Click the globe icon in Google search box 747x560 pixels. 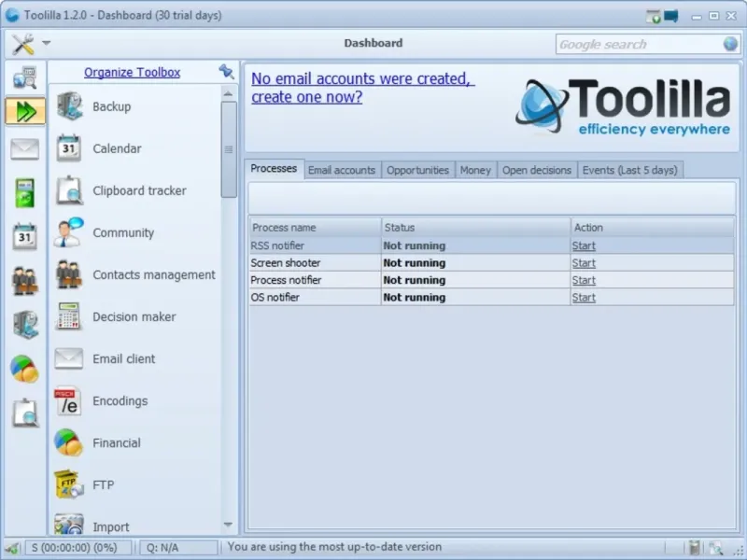[730, 44]
